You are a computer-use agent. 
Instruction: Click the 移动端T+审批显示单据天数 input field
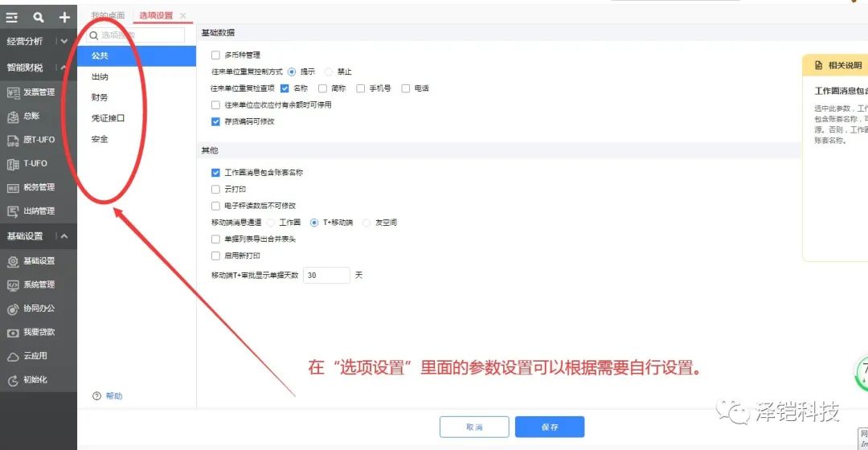(326, 275)
